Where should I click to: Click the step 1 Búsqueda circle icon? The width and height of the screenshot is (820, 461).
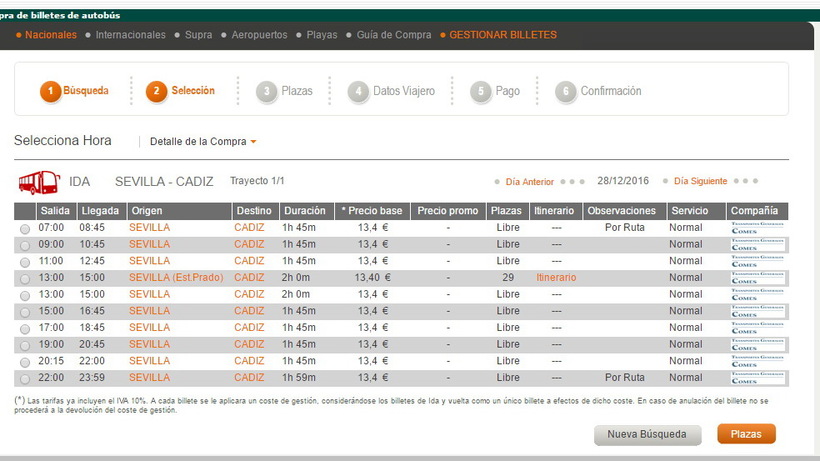[50, 92]
